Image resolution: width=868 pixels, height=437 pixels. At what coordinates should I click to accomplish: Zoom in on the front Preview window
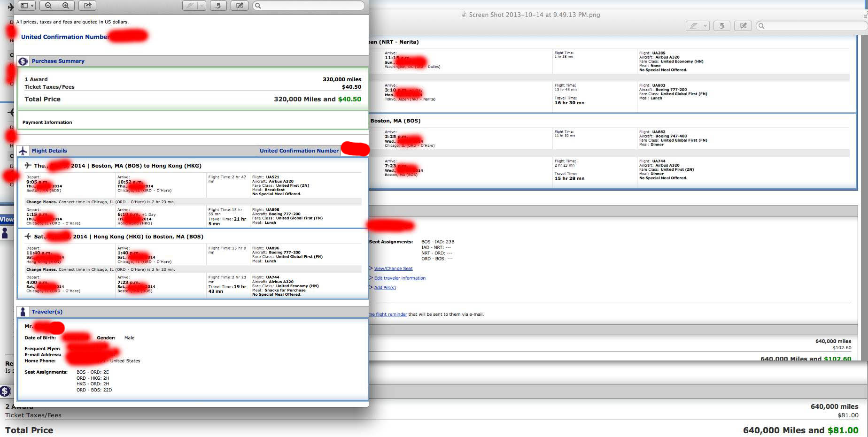pyautogui.click(x=66, y=6)
